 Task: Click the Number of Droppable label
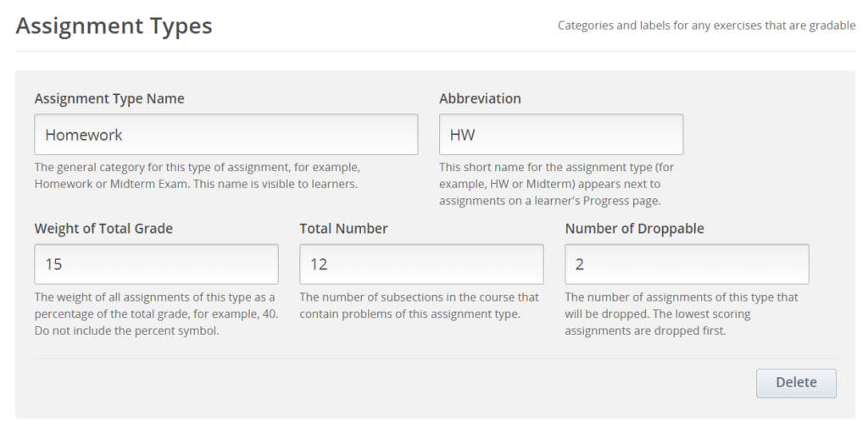tap(634, 228)
